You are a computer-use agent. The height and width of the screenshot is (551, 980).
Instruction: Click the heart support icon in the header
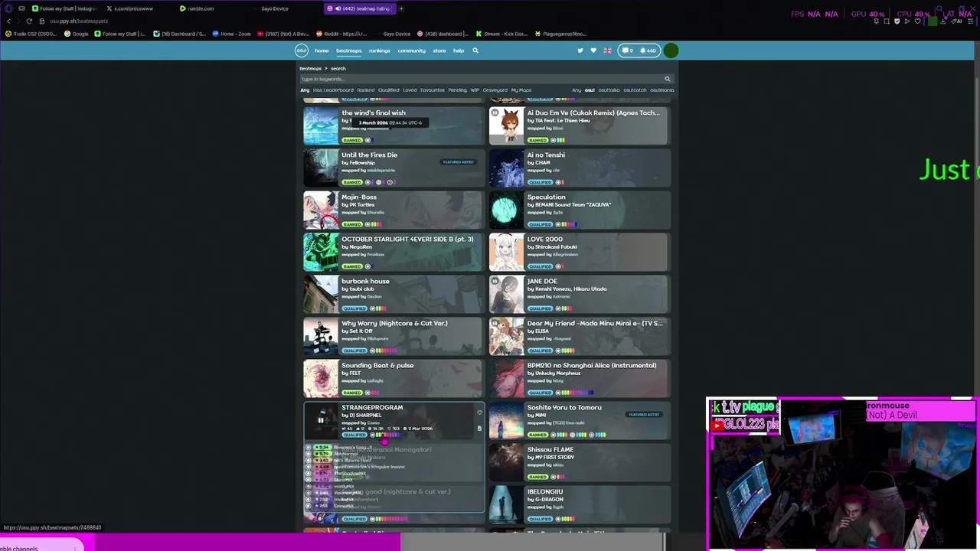[593, 51]
